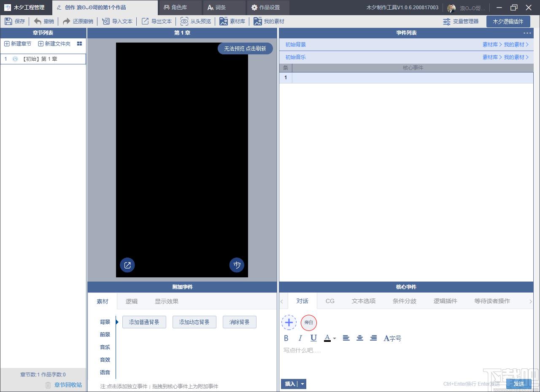540x392 pixels.
Task: Add a character with the dashed plus circle
Action: pos(289,323)
